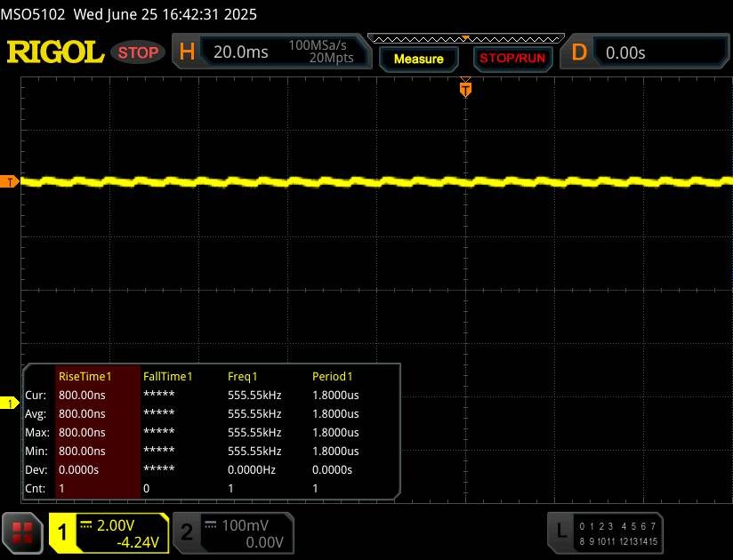Click channel 2 DC coupling icon
Image resolution: width=733 pixels, height=560 pixels.
coord(211,524)
